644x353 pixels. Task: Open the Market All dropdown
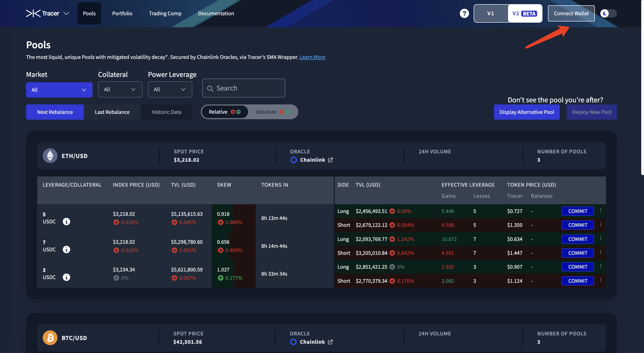pos(59,90)
